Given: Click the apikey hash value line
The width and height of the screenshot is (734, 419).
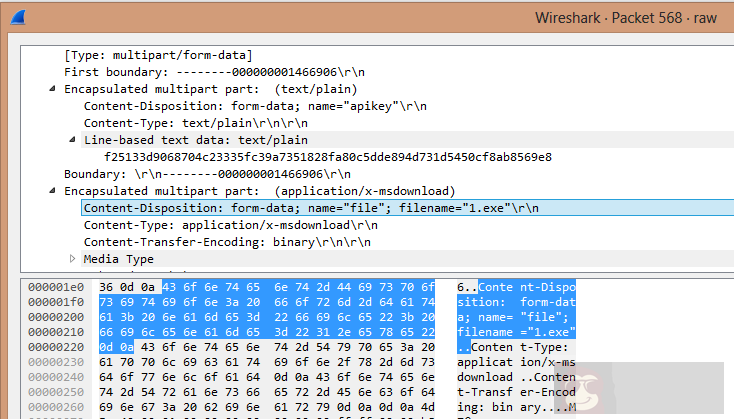Looking at the screenshot, I should (x=328, y=157).
